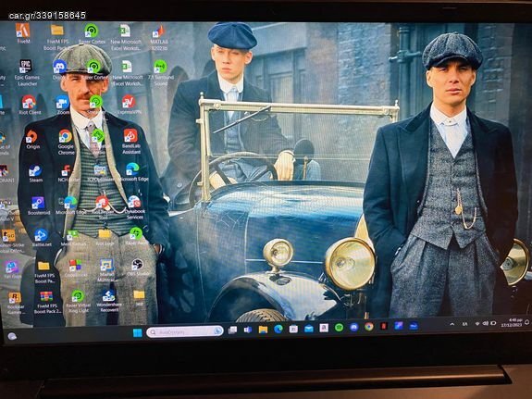532x399 pixels.
Task: Open Microsoft Teams chat in taskbar
Action: tap(248, 330)
